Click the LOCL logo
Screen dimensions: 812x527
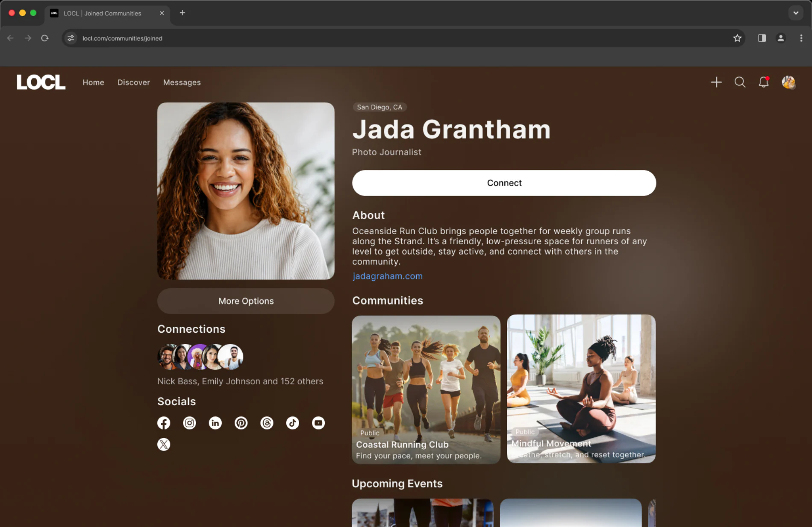click(41, 82)
